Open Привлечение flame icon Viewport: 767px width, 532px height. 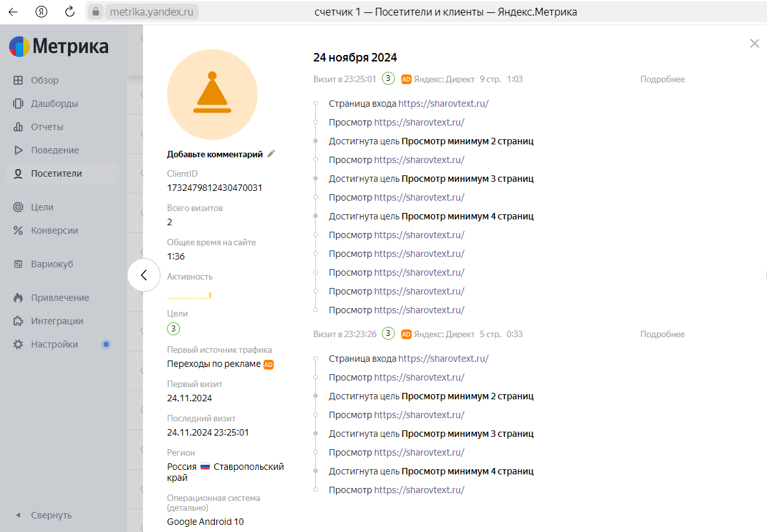click(18, 298)
